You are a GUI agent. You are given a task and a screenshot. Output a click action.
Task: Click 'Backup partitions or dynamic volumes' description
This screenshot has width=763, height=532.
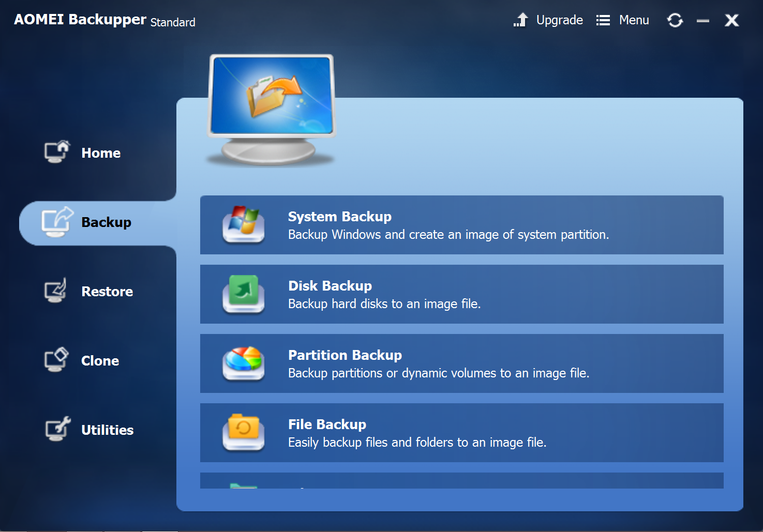[439, 373]
